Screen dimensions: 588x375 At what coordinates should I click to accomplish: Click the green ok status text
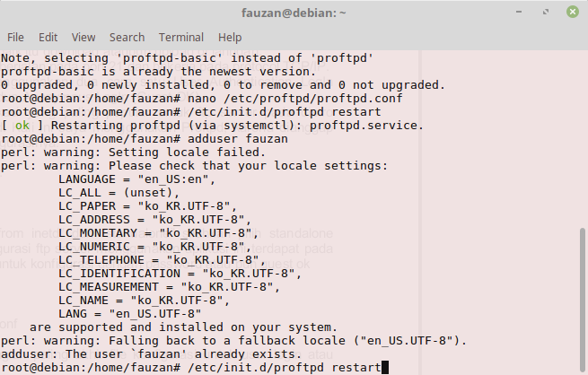click(22, 125)
